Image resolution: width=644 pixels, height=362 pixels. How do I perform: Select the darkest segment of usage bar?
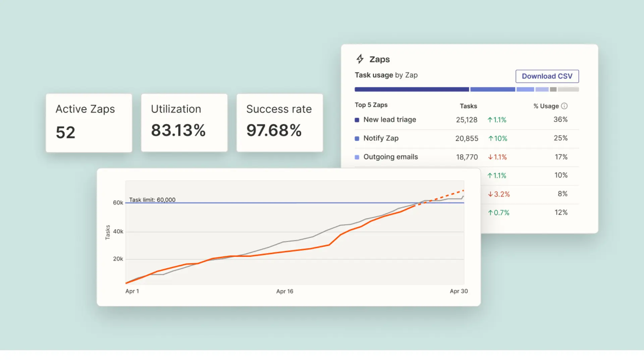click(x=412, y=89)
